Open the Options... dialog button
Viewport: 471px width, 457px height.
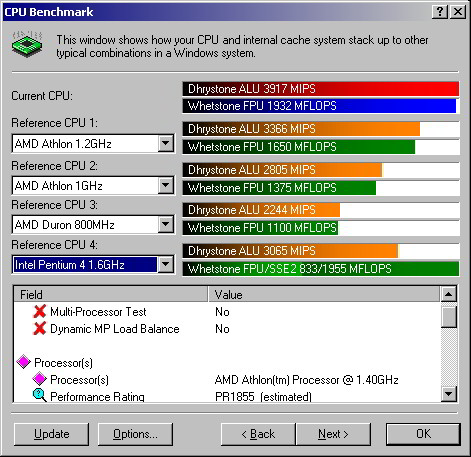click(x=135, y=434)
